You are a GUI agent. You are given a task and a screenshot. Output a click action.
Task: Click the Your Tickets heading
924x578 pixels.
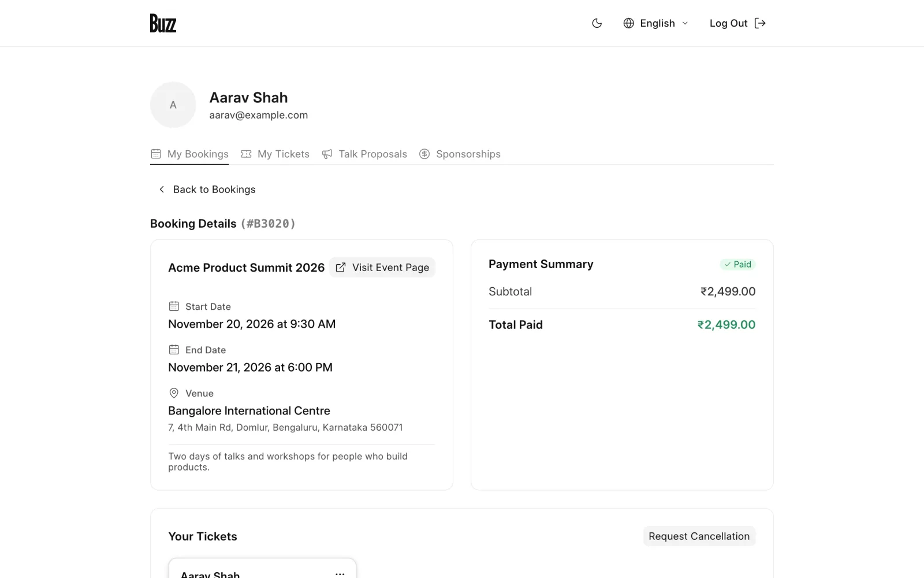[x=203, y=536]
